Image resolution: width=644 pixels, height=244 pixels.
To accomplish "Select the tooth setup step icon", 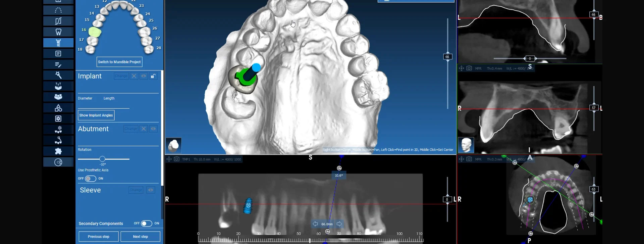I will tap(58, 32).
